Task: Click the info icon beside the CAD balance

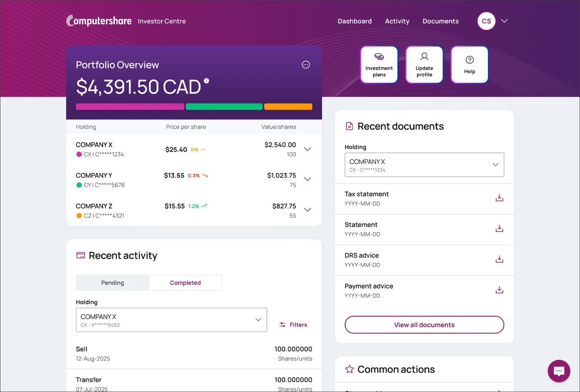Action: click(207, 80)
